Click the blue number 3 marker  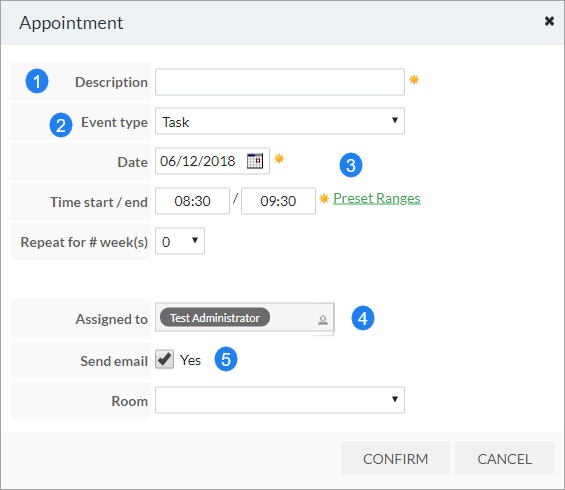[x=351, y=165]
